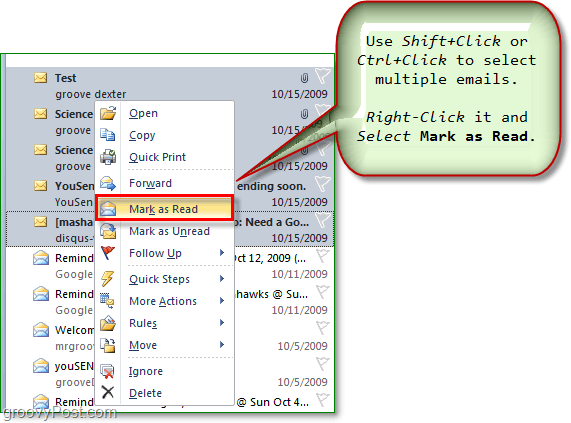Expand the Rules submenu arrow
This screenshot has height=423, width=571.
(222, 323)
